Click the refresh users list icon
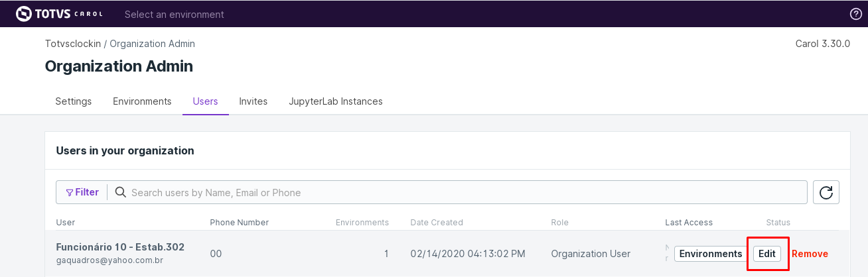 (x=826, y=192)
